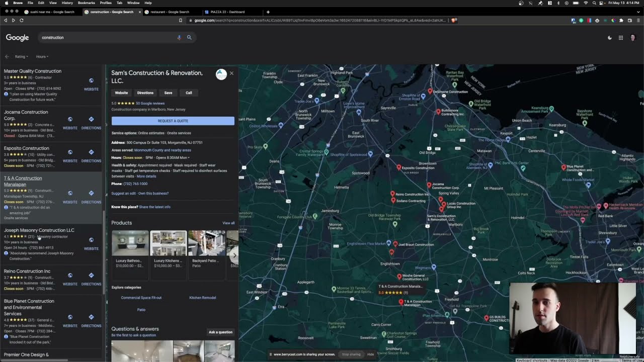Open the browser extensions puzzle icon

point(621,20)
